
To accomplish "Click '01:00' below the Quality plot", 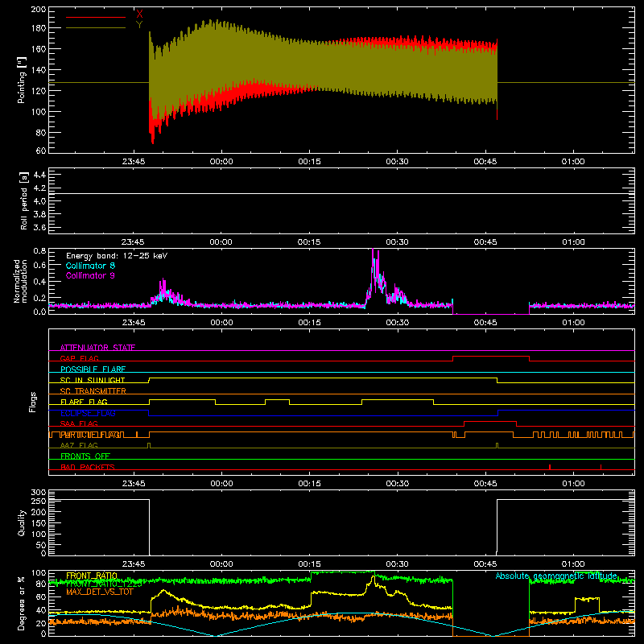I will pos(573,564).
